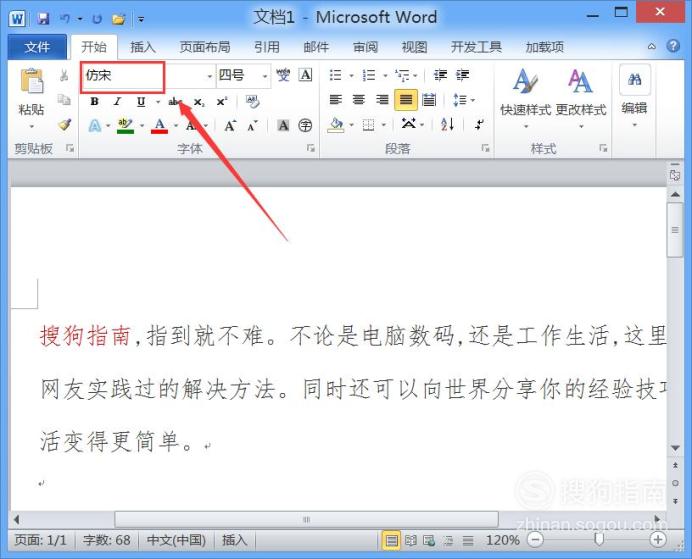
Task: Grow font size with large A
Action: click(230, 126)
